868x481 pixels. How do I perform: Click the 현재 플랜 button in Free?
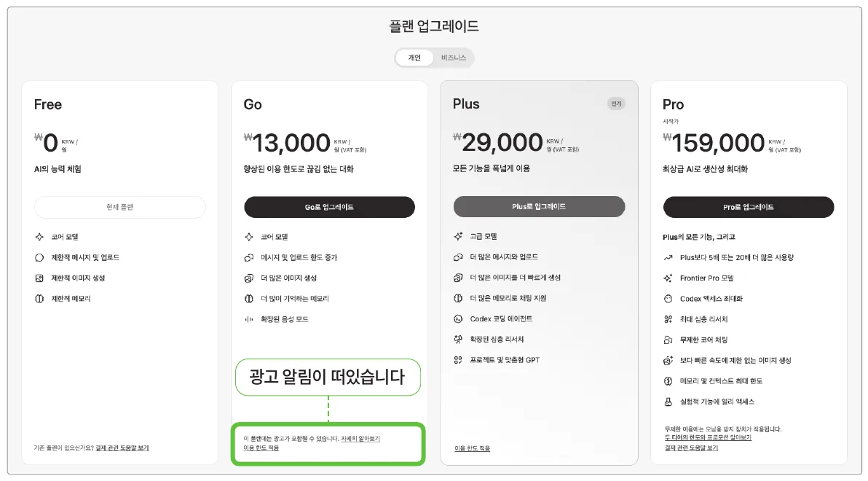coord(119,207)
